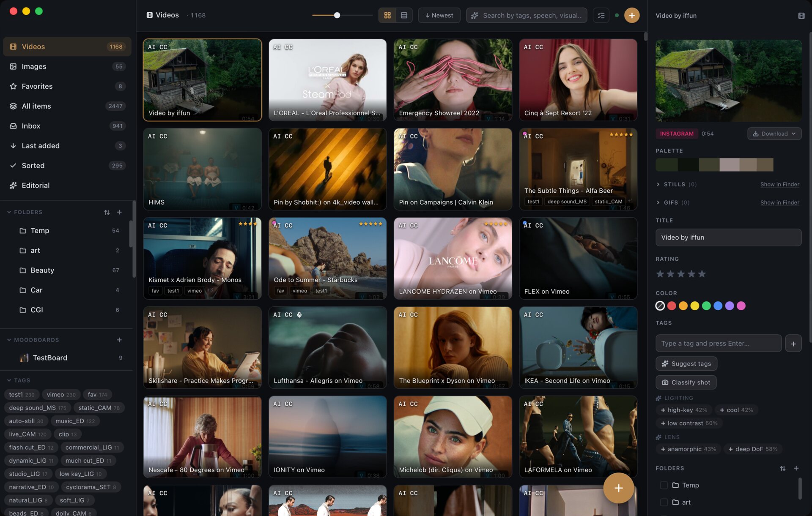
Task: Select green color label
Action: tap(706, 306)
